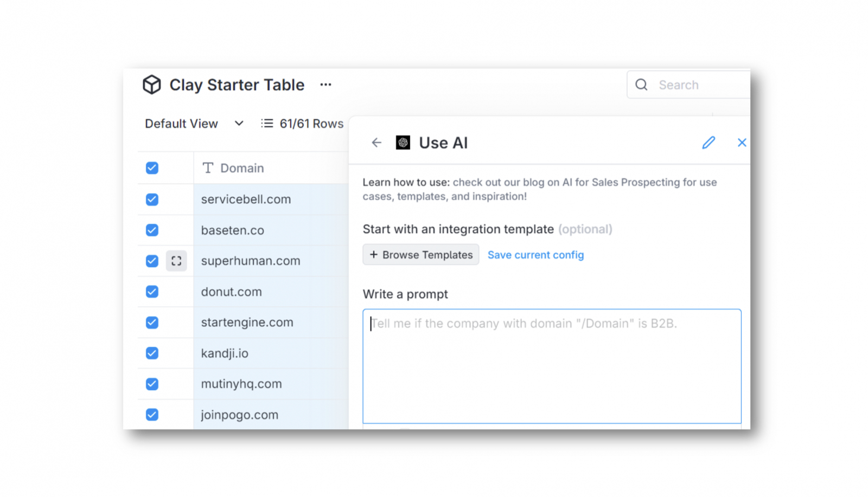Toggle the select-all header checkbox

152,168
